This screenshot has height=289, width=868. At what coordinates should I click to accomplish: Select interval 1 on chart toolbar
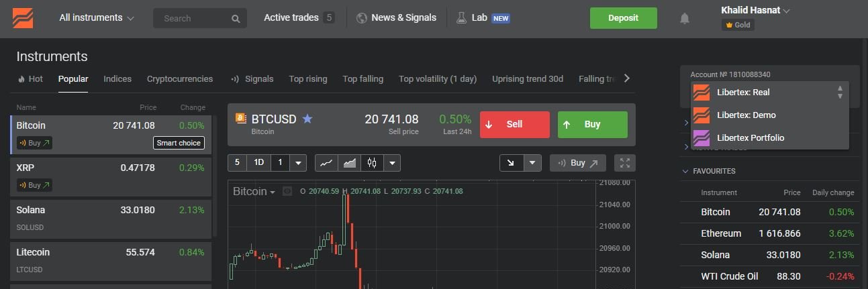[281, 163]
